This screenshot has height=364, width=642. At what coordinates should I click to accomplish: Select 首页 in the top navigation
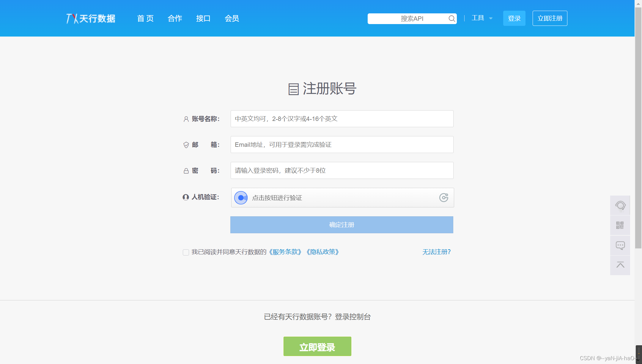point(145,18)
